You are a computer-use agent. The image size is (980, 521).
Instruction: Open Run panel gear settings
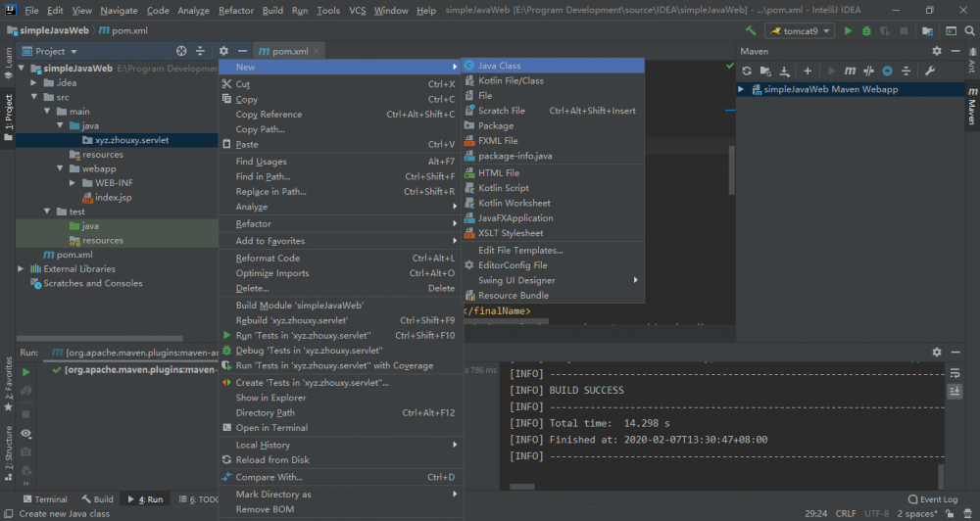(936, 353)
